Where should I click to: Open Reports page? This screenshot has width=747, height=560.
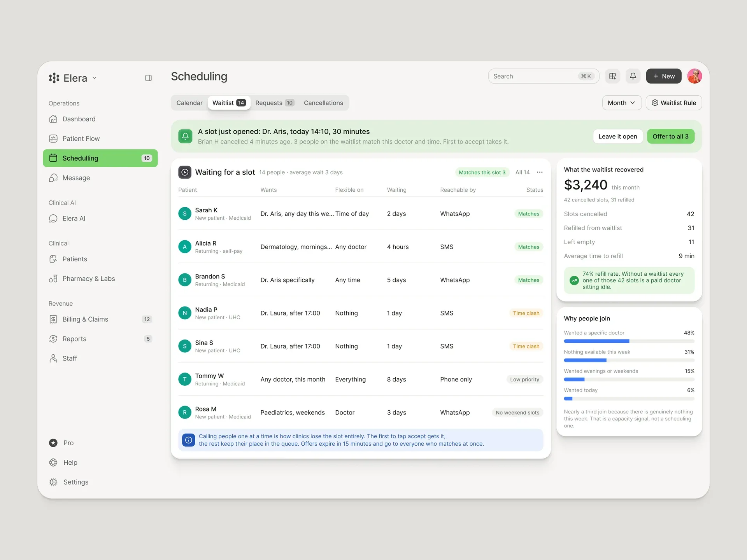point(100,339)
